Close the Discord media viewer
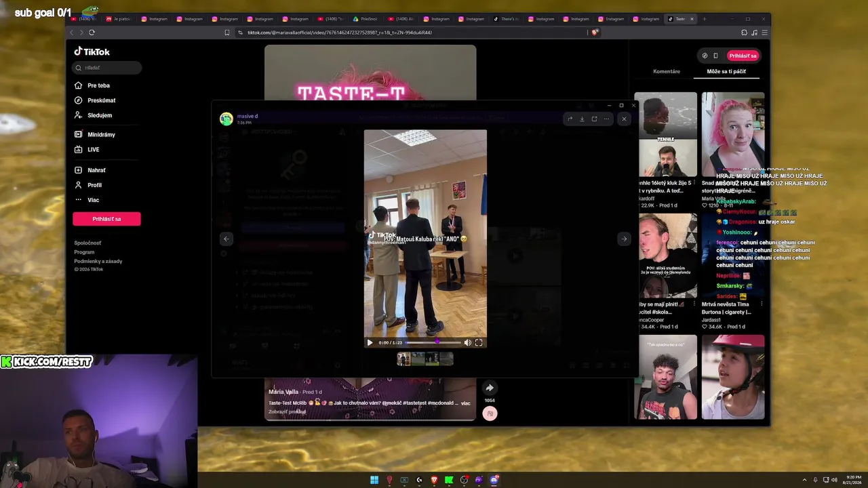Viewport: 868px width, 488px height. coord(624,119)
